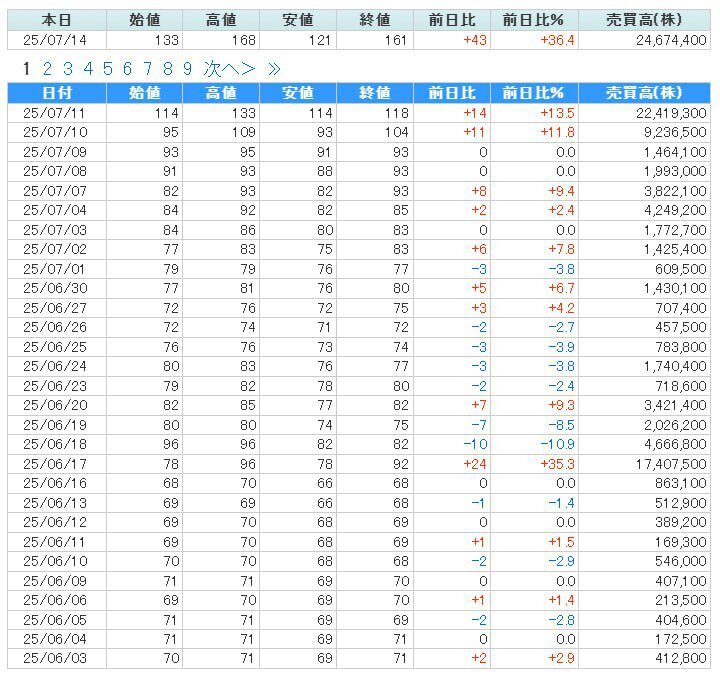Screen dimensions: 720x675
Task: Click volume 169,300 on 25/06/11
Action: [x=681, y=542]
